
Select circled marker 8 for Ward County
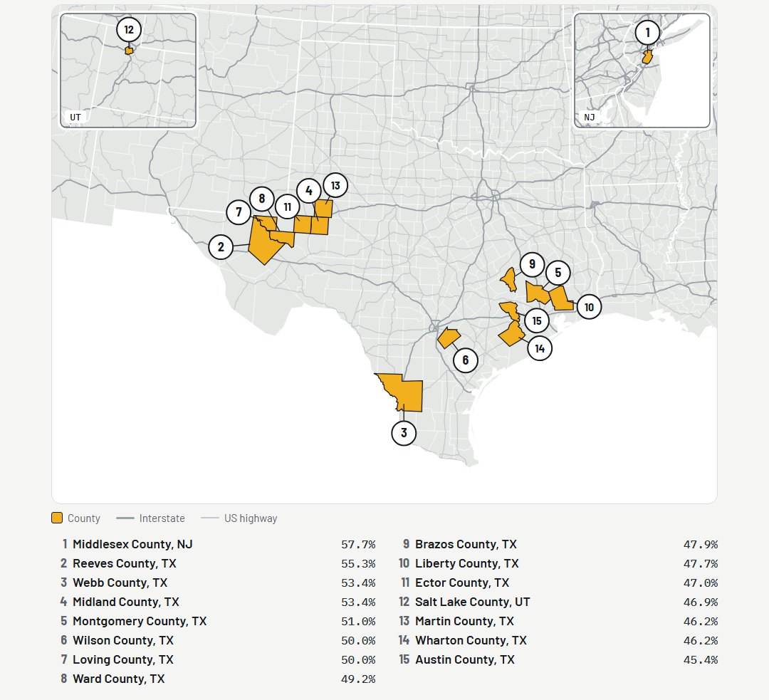pos(262,198)
